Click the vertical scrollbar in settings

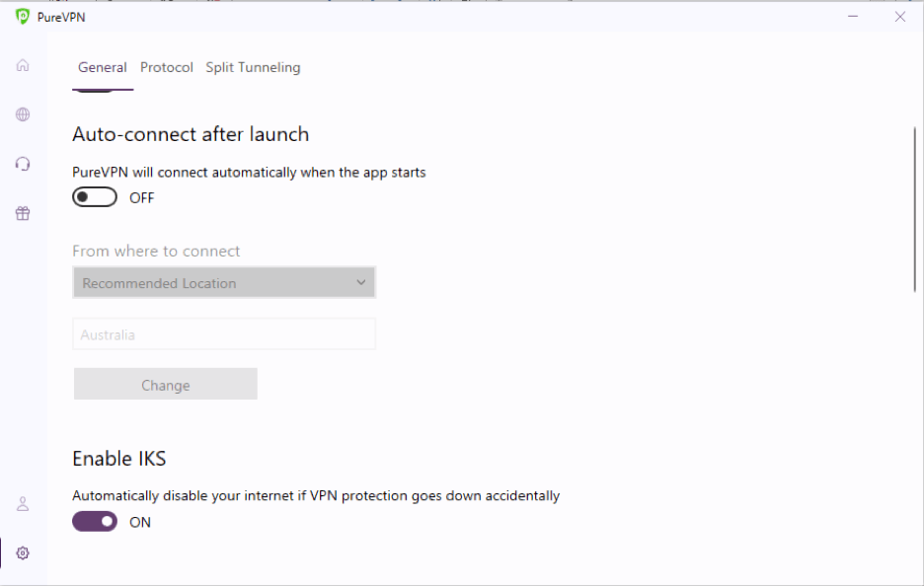click(x=915, y=209)
